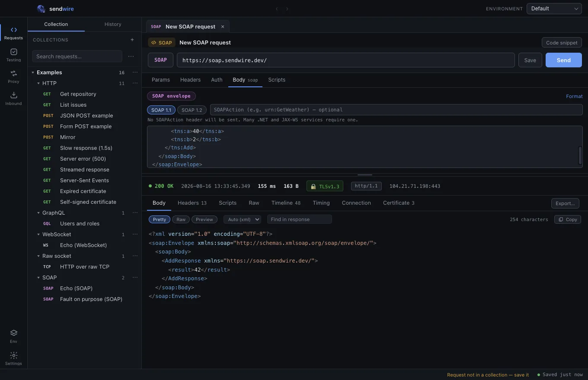588x380 pixels.
Task: Collapse the WebSocket folder
Action: (38, 234)
